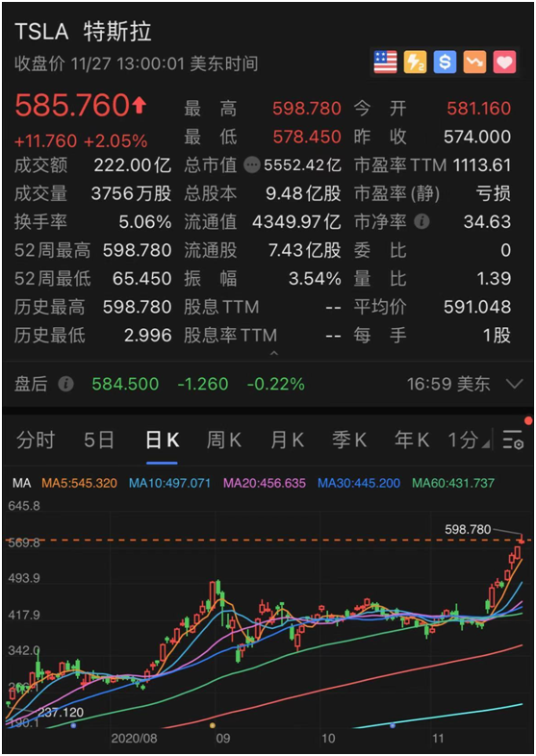Select the 日K tab
536x756 pixels.
(x=162, y=440)
